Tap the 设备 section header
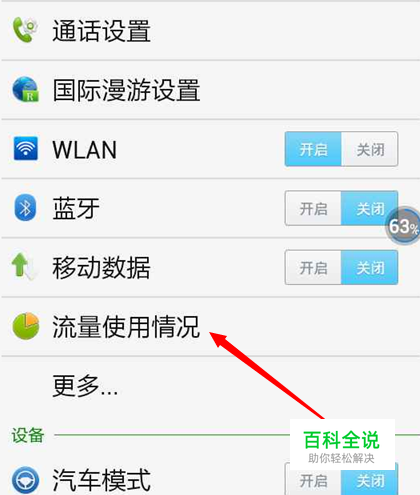This screenshot has height=495, width=420. (x=28, y=435)
